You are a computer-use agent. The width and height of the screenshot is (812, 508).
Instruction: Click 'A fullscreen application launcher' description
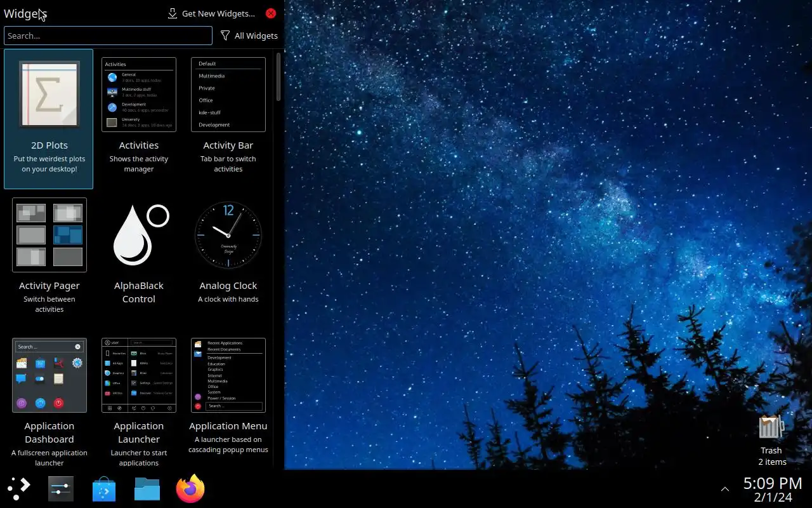point(49,458)
